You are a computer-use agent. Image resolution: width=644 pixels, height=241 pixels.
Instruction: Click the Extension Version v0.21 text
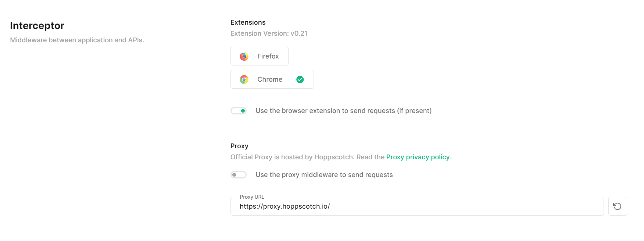[x=268, y=33]
